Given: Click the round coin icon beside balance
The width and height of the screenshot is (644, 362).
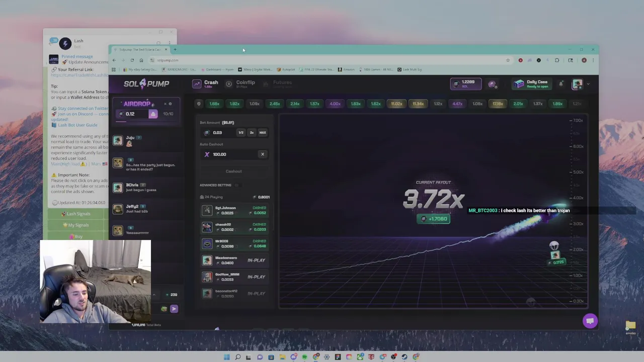Looking at the screenshot, I should click(x=492, y=84).
